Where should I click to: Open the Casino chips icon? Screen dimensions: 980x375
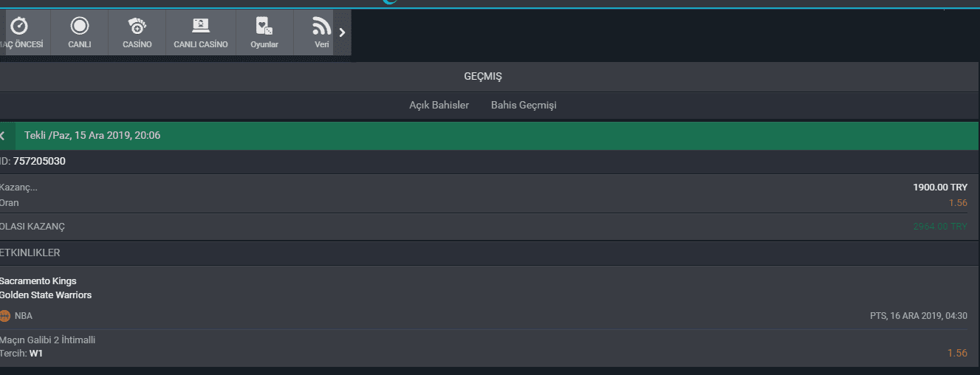[137, 27]
